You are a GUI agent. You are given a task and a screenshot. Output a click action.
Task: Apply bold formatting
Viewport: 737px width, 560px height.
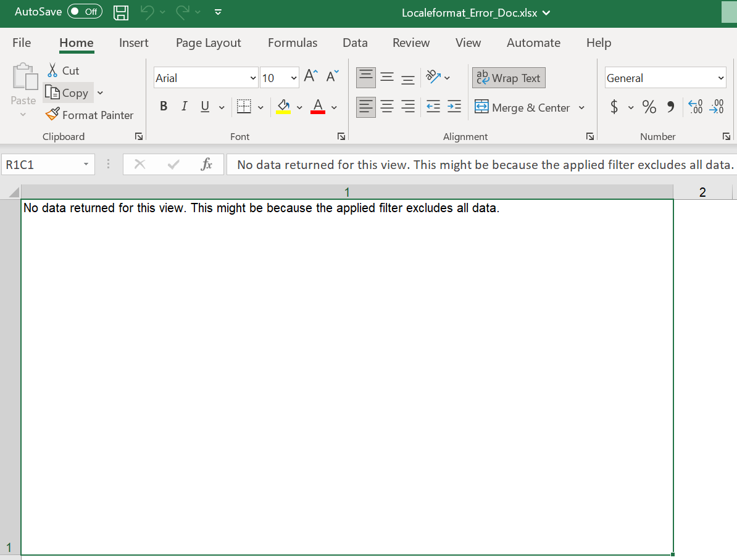(x=163, y=106)
